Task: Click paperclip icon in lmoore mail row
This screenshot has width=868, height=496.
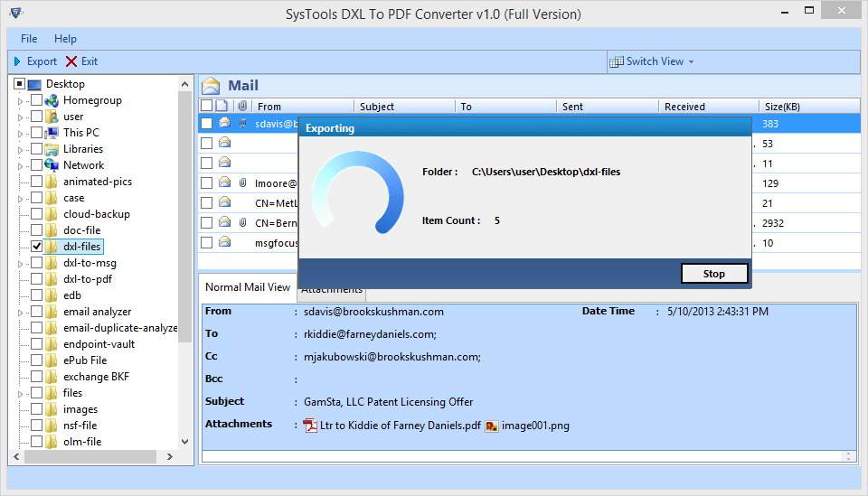Action: tap(242, 182)
